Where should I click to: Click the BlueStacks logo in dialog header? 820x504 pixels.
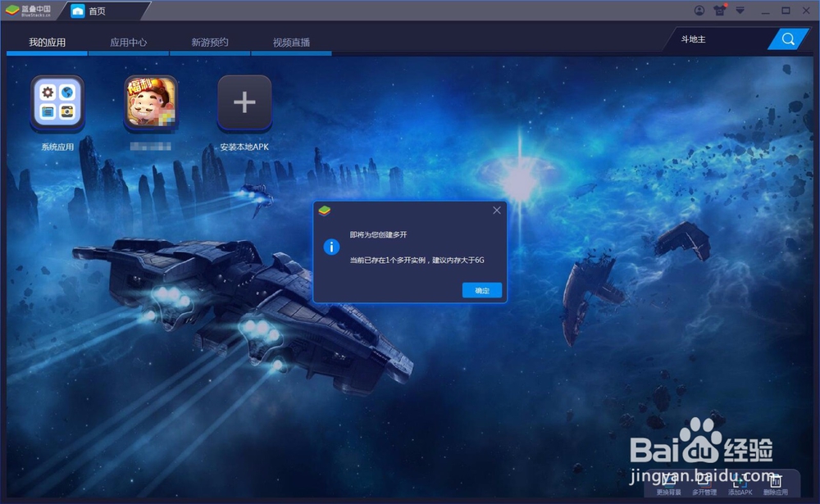325,211
